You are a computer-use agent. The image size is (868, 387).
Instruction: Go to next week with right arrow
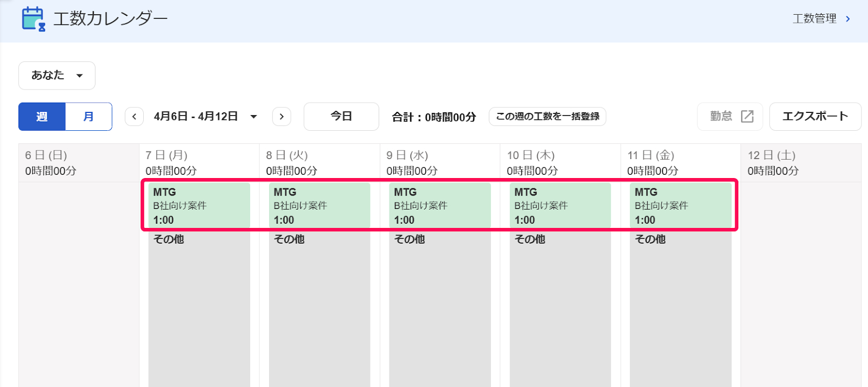282,117
